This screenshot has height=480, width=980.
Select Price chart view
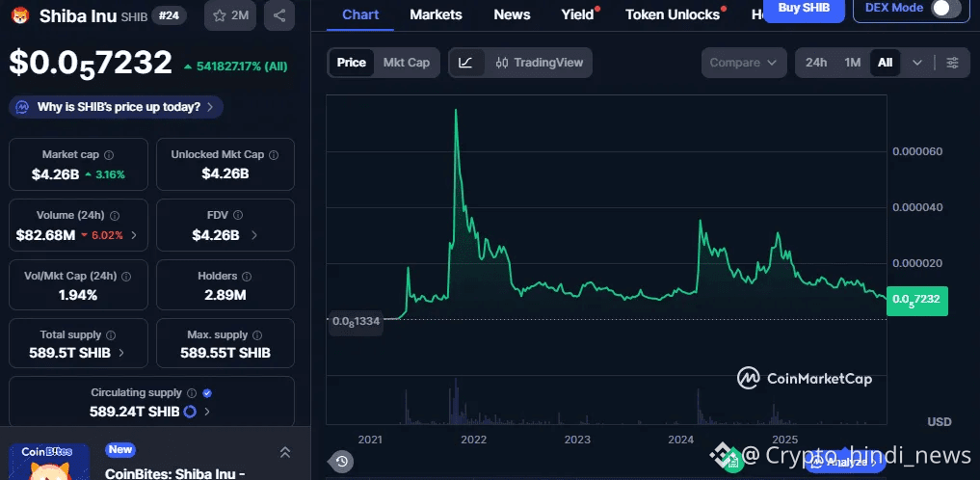coord(352,63)
